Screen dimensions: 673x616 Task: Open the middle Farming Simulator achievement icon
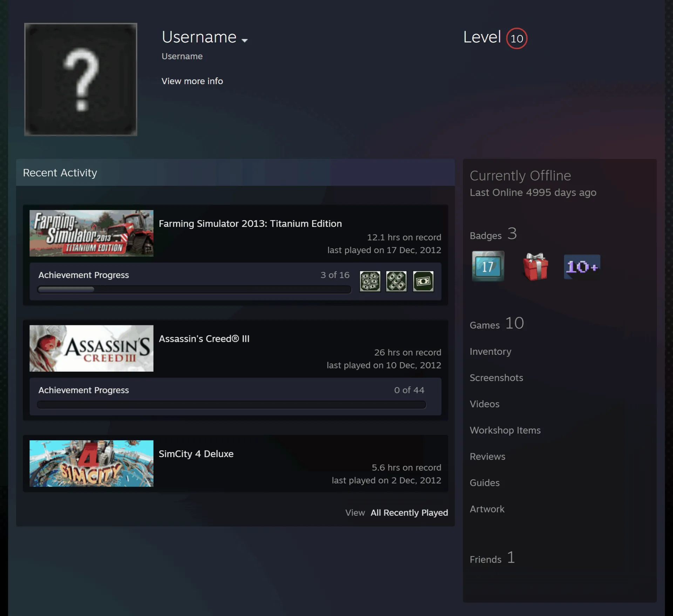click(396, 281)
